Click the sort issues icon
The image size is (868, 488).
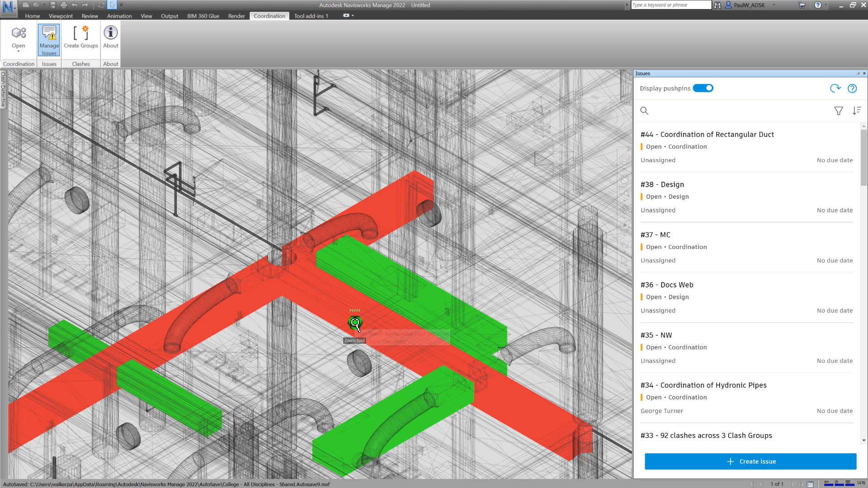856,111
